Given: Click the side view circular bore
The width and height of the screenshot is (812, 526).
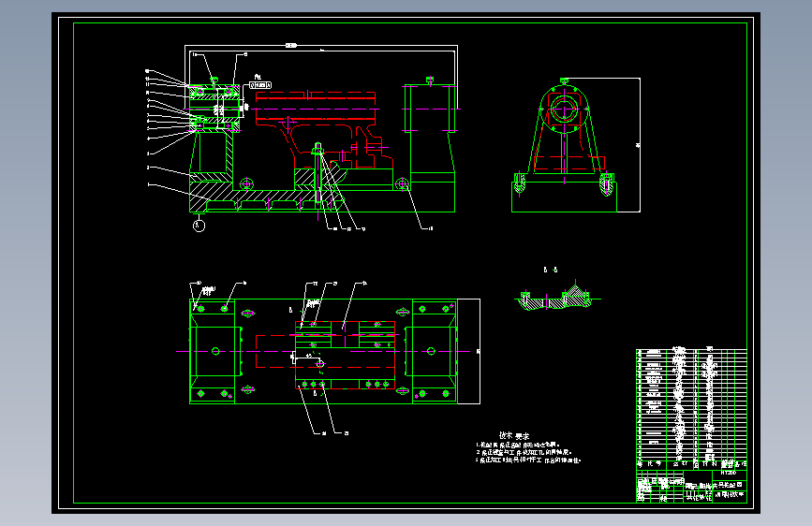Looking at the screenshot, I should 564,110.
